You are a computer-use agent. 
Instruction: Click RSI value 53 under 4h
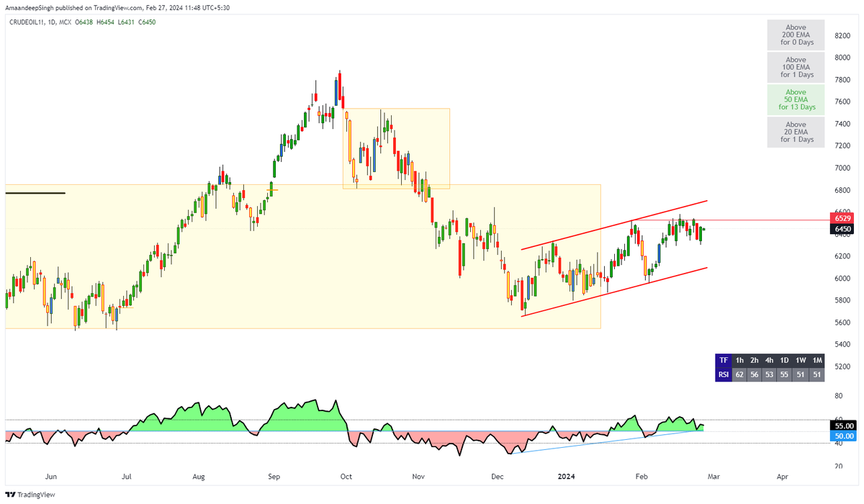point(770,374)
